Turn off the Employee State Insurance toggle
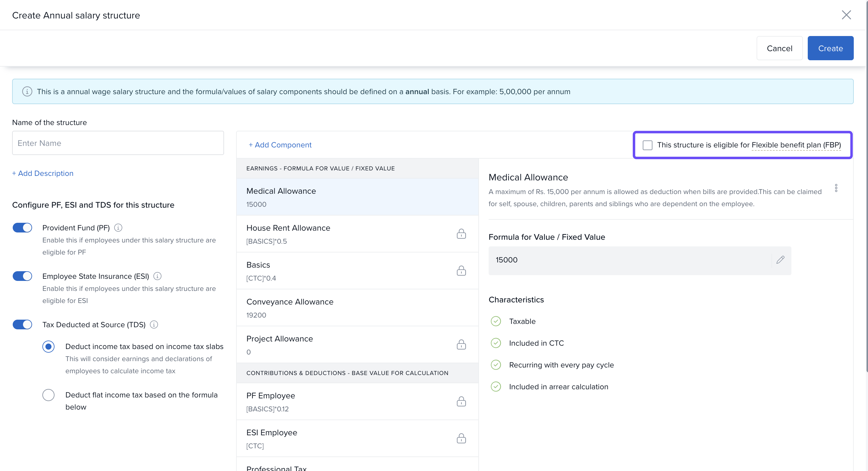868x471 pixels. [x=22, y=276]
